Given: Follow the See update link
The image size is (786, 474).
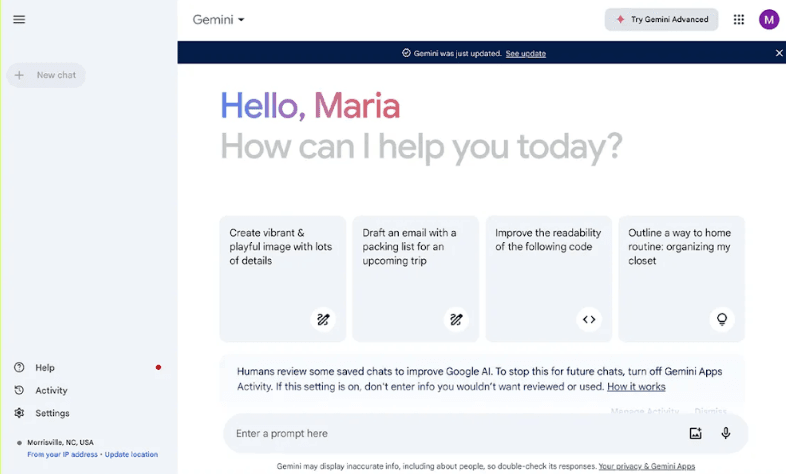Looking at the screenshot, I should click(525, 54).
